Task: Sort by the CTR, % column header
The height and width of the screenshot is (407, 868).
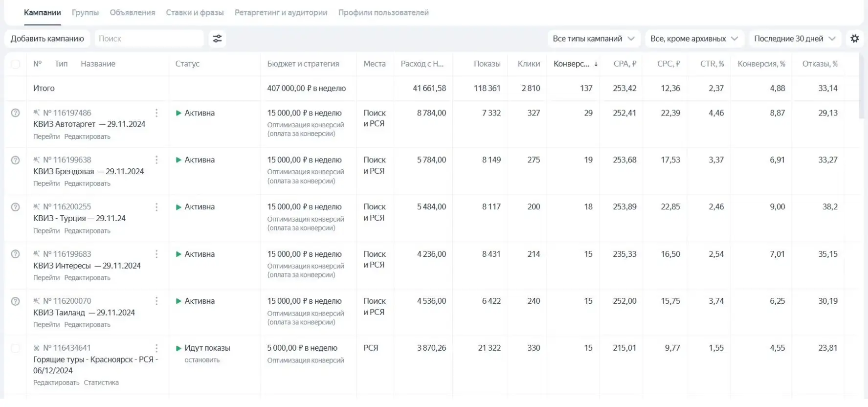Action: (712, 64)
